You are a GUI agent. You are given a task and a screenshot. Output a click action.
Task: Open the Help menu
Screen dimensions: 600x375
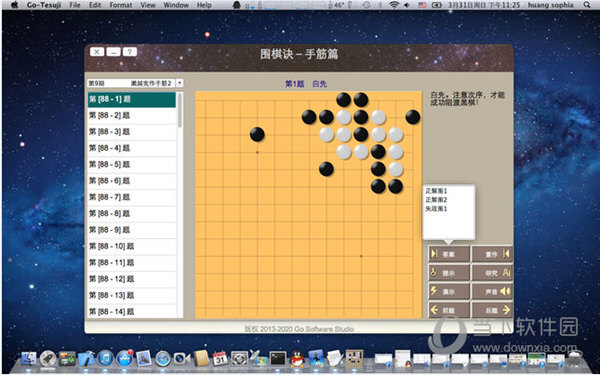(x=204, y=5)
